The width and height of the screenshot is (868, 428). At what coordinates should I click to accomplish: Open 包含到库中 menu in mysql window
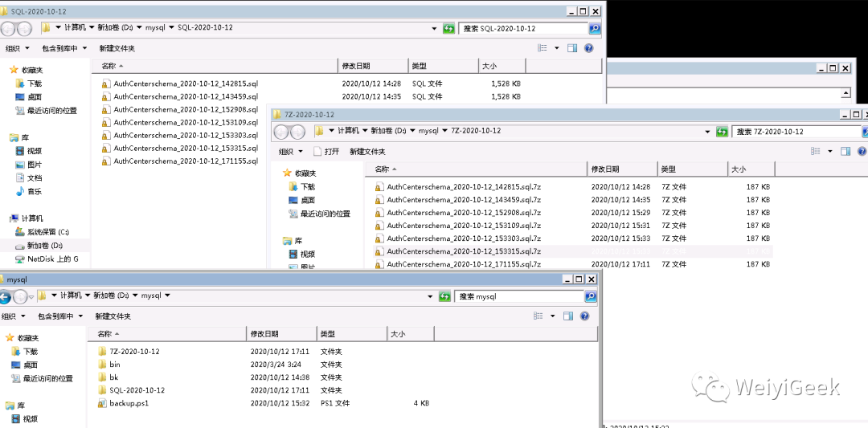pyautogui.click(x=60, y=316)
